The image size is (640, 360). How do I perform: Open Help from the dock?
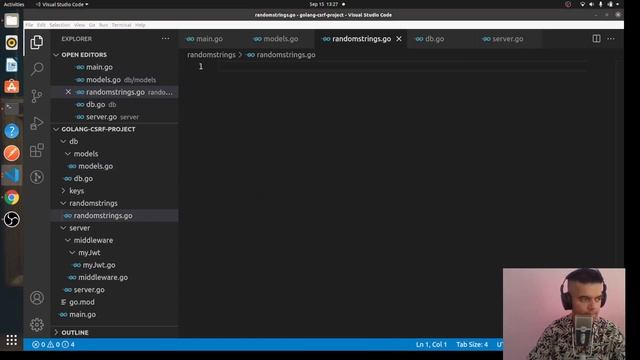[11, 131]
